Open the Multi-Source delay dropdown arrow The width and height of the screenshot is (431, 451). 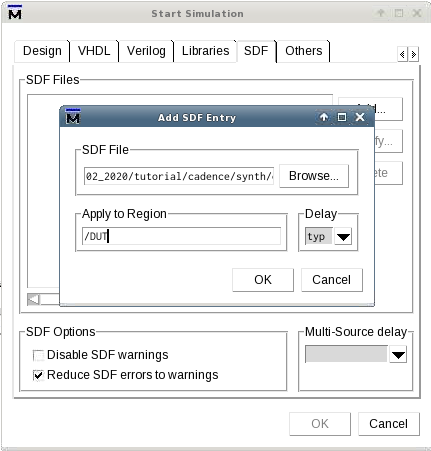click(398, 354)
